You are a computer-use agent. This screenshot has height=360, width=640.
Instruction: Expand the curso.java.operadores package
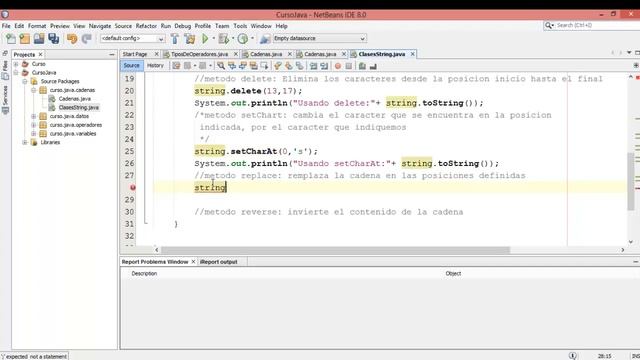coord(33,125)
